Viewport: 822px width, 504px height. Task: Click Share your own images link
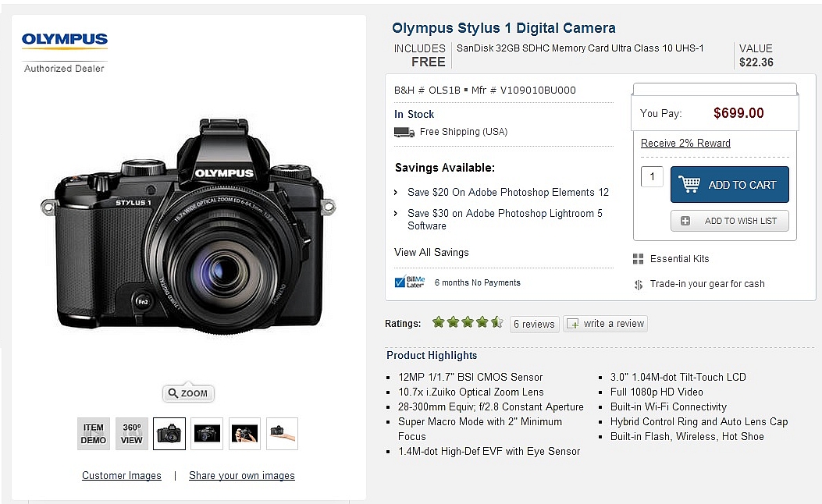[242, 475]
